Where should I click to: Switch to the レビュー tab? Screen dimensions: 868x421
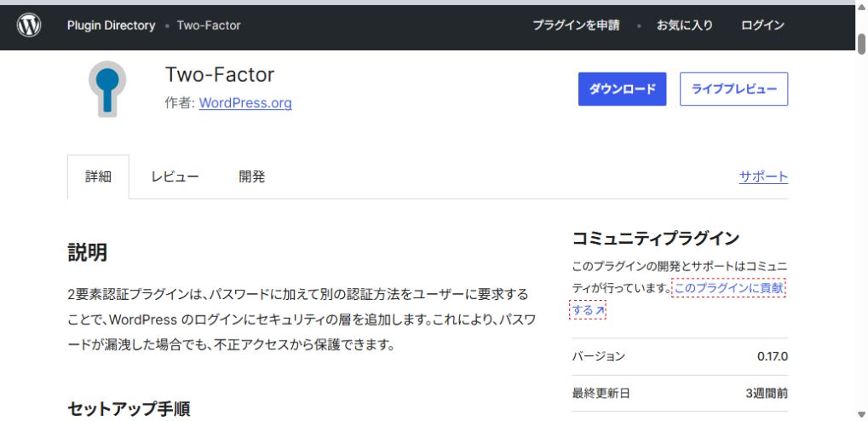click(x=175, y=176)
